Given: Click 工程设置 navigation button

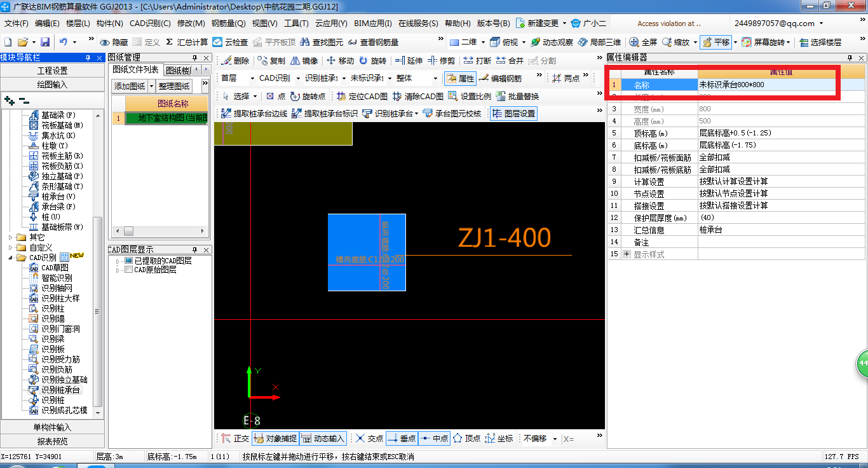Looking at the screenshot, I should pos(52,71).
